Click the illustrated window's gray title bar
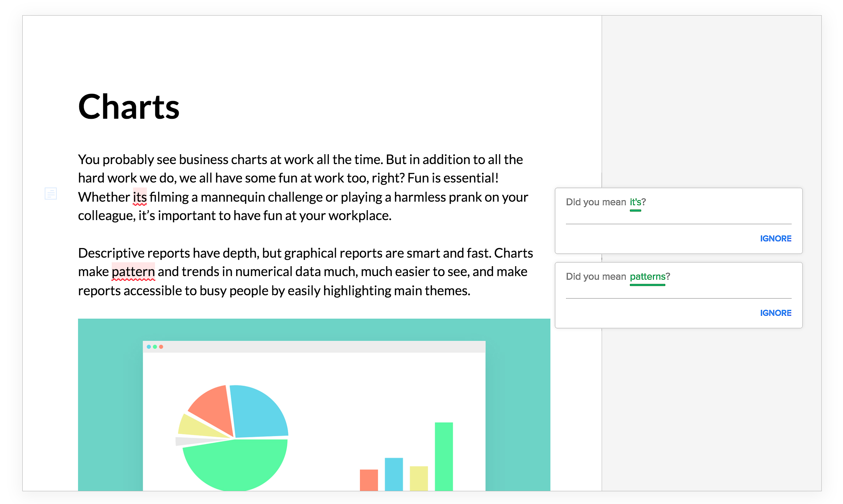Viewport: 843px width, 504px height. [314, 347]
